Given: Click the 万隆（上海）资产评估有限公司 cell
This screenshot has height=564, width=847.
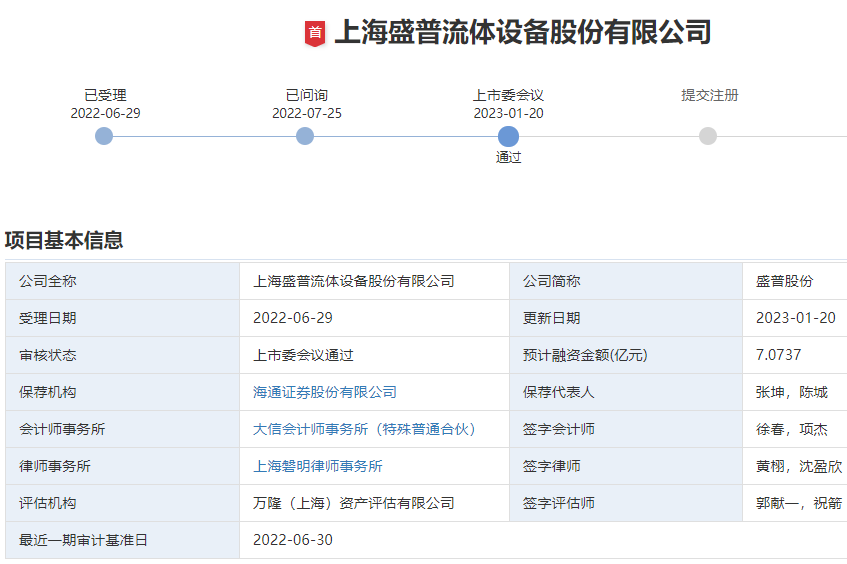Looking at the screenshot, I should pos(354,503).
